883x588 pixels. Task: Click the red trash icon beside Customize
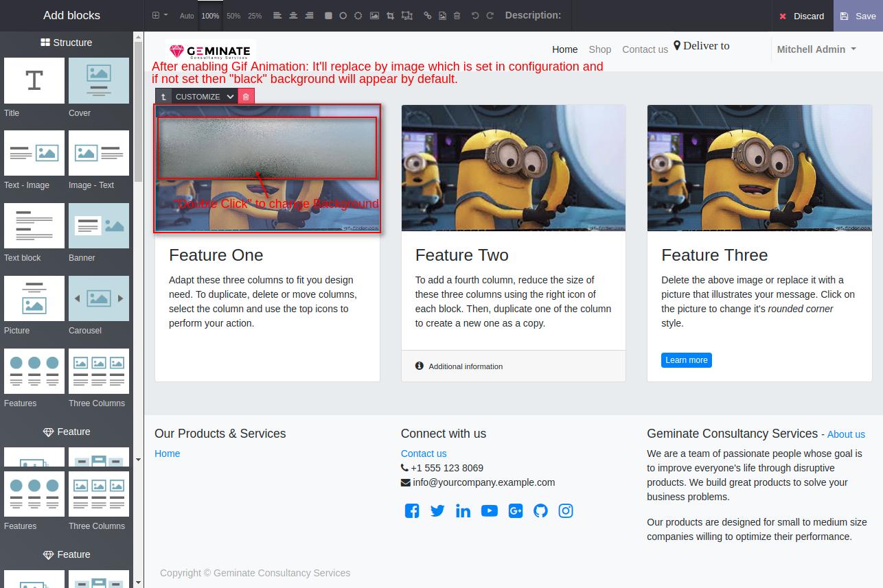[246, 96]
